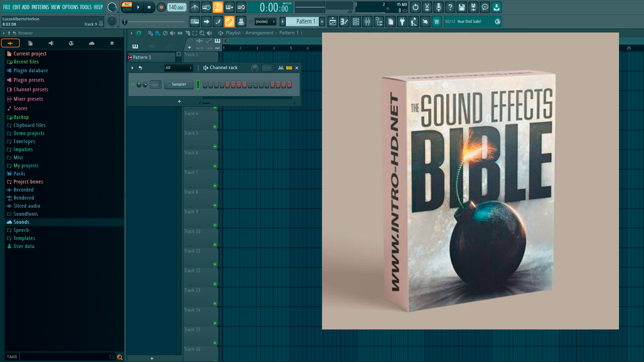Select the Paint brush tool in Playlist
644x362 pixels.
157,33
